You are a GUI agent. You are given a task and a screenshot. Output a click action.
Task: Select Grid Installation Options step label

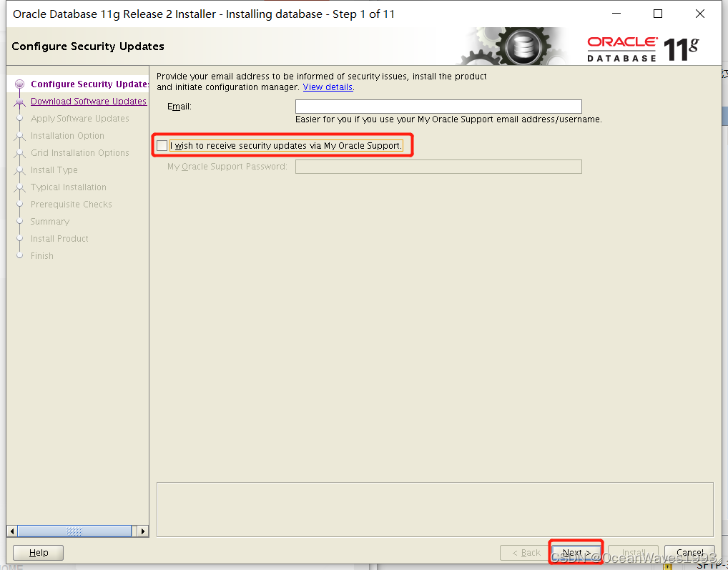pyautogui.click(x=80, y=153)
